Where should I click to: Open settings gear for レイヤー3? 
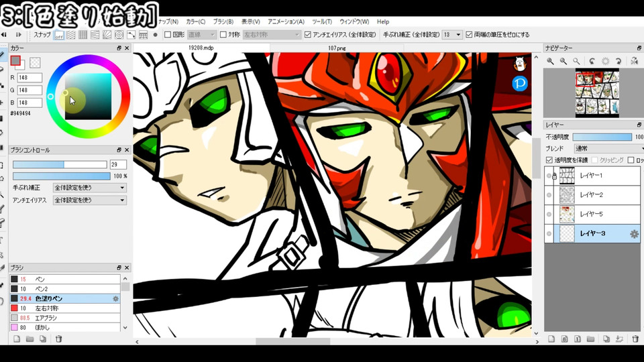[634, 234]
